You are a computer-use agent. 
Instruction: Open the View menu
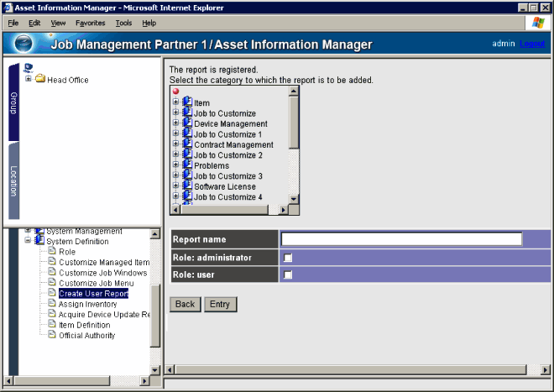58,23
